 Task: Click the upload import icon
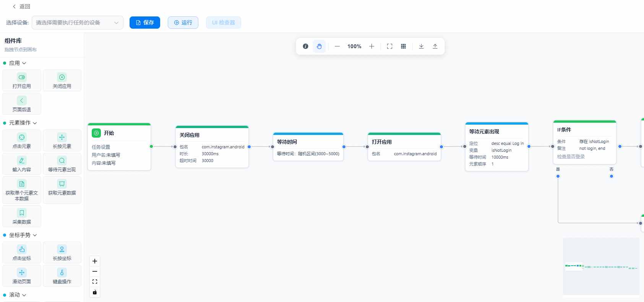(435, 46)
